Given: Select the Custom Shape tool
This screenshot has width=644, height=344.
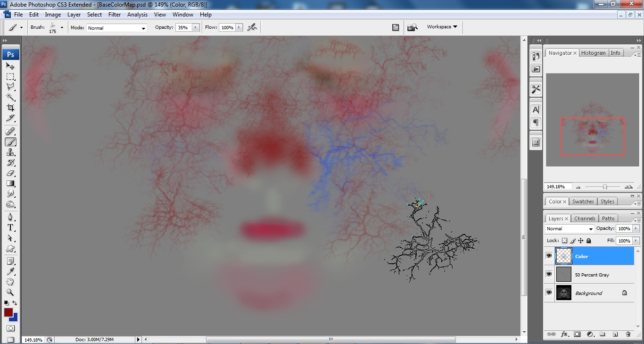Looking at the screenshot, I should click(10, 248).
